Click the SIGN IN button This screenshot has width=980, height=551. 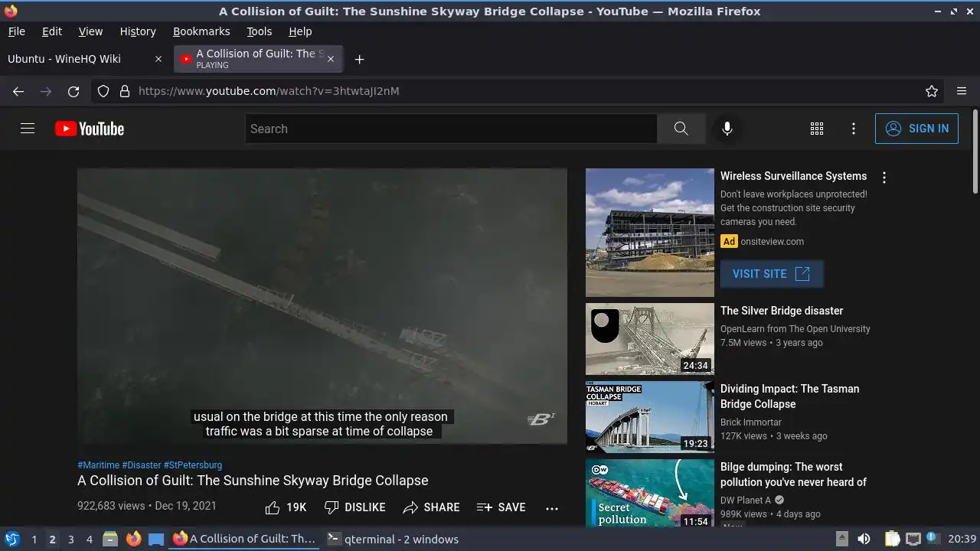pyautogui.click(x=916, y=129)
